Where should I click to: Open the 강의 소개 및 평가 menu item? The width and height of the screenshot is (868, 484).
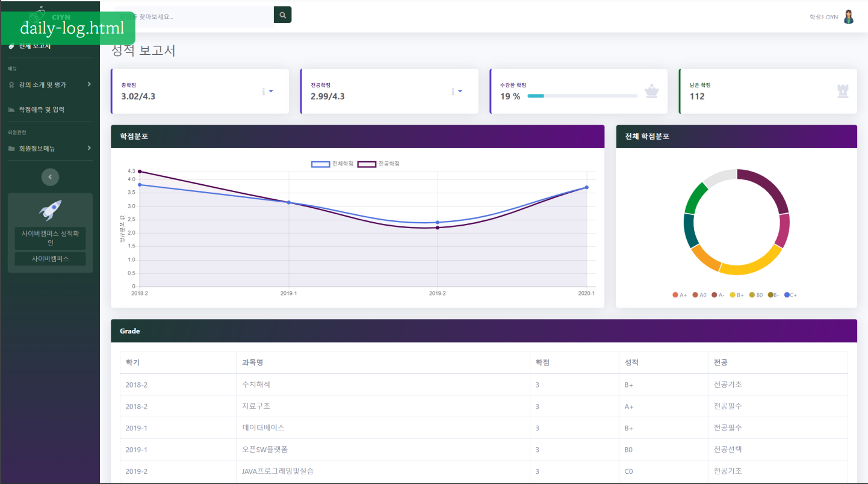coord(50,85)
